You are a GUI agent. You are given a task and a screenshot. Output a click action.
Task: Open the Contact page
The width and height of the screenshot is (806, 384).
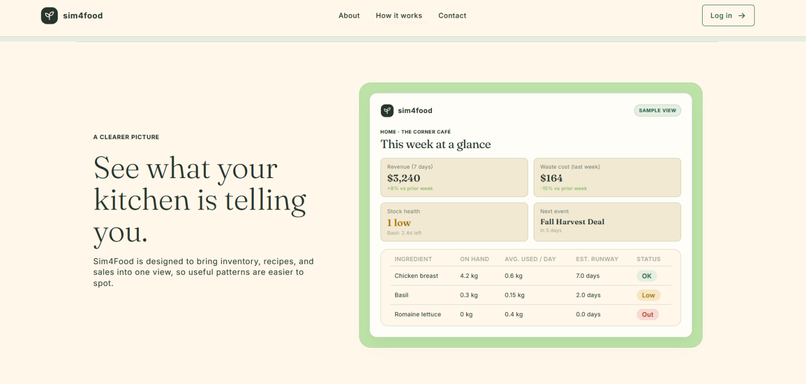pyautogui.click(x=452, y=15)
